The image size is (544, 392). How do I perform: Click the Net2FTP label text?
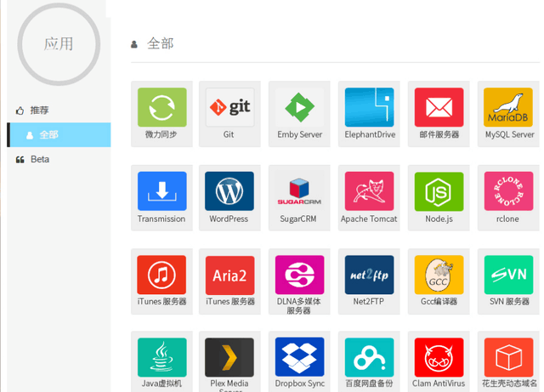369,301
